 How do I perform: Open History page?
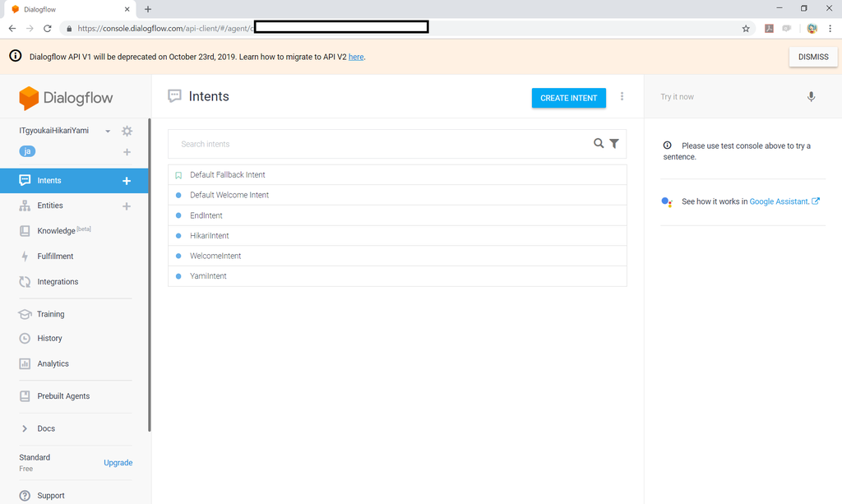point(49,338)
